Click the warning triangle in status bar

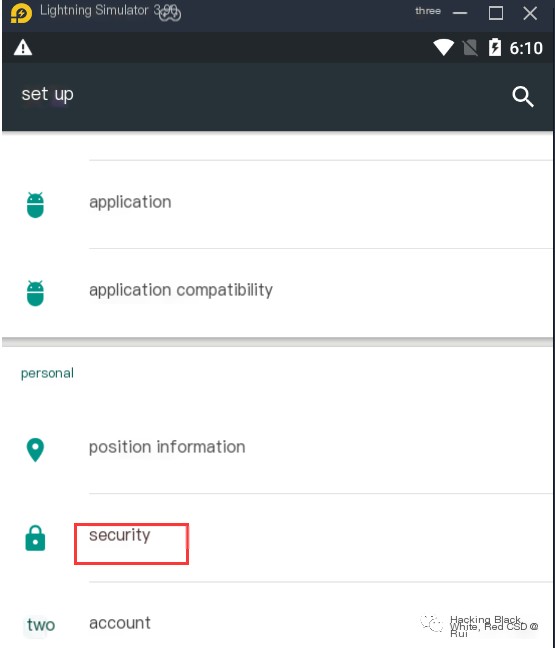[x=23, y=48]
